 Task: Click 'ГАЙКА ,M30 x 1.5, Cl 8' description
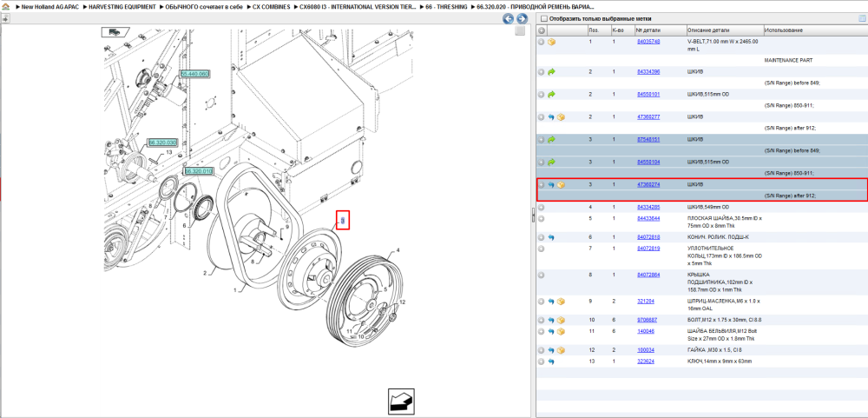(x=715, y=350)
